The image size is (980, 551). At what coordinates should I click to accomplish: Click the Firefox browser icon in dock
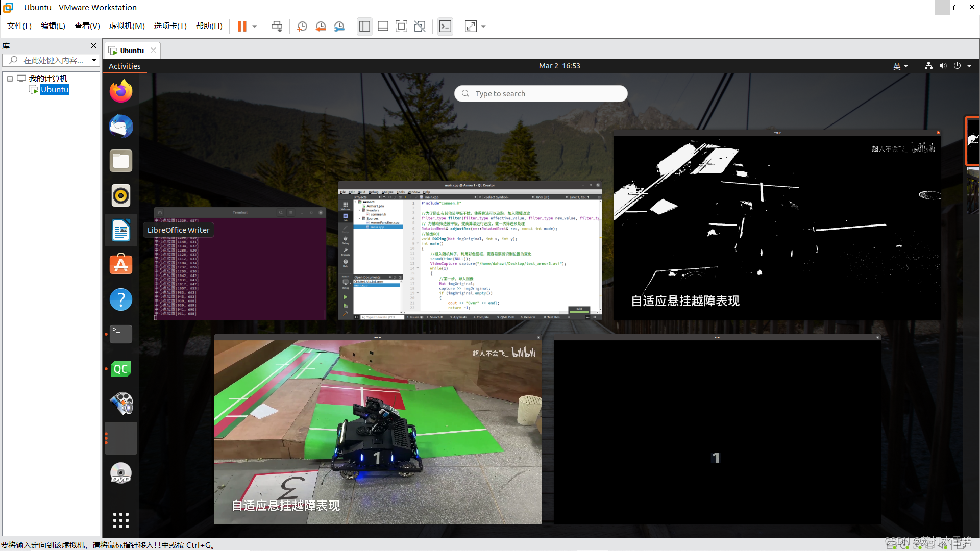(120, 91)
